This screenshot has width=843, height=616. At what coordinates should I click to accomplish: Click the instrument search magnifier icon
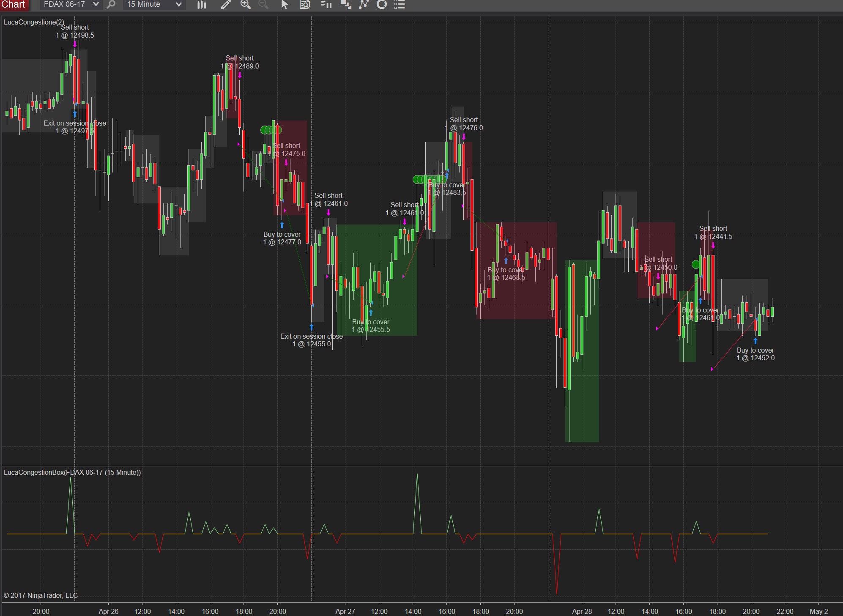tap(111, 5)
